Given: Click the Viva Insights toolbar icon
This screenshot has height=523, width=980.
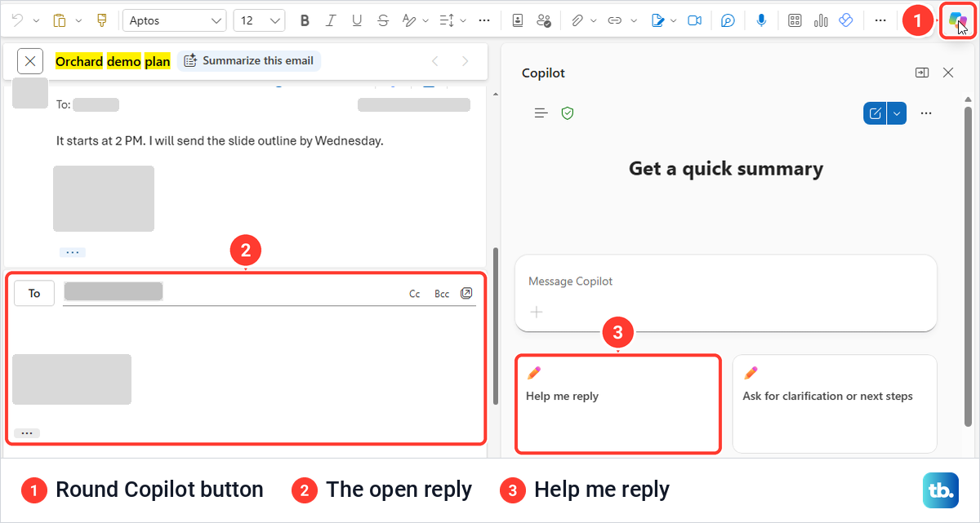Looking at the screenshot, I should (846, 20).
